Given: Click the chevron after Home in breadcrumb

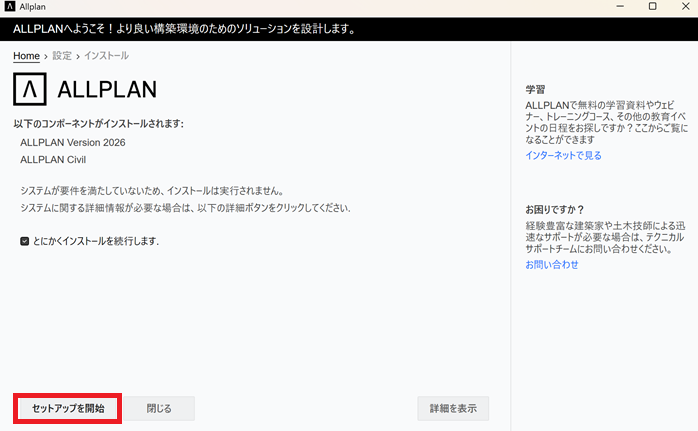Looking at the screenshot, I should (46, 56).
